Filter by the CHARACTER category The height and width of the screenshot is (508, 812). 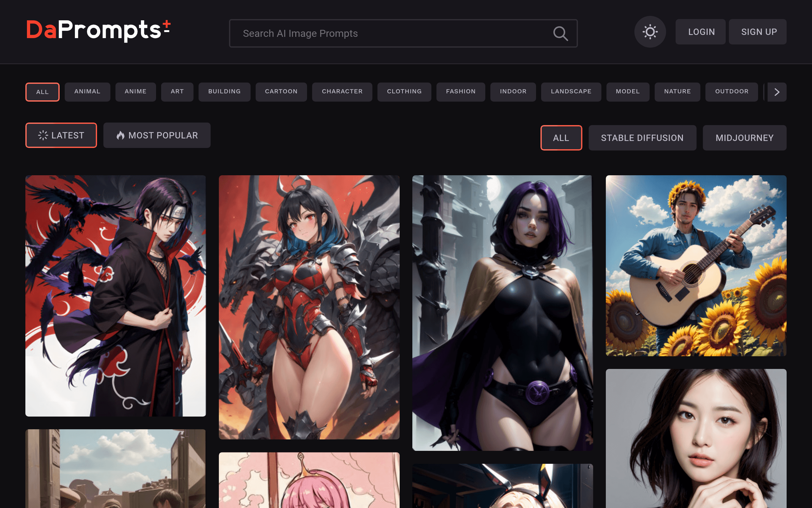tap(342, 92)
